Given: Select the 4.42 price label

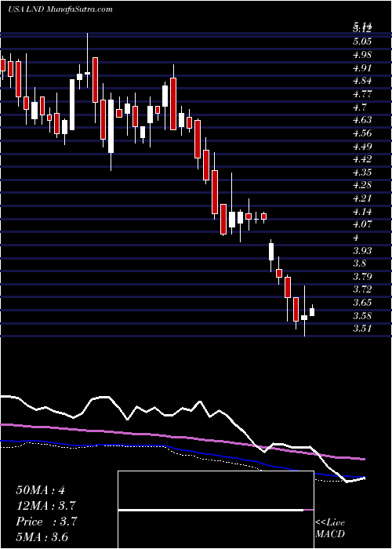Looking at the screenshot, I should coord(362,159).
